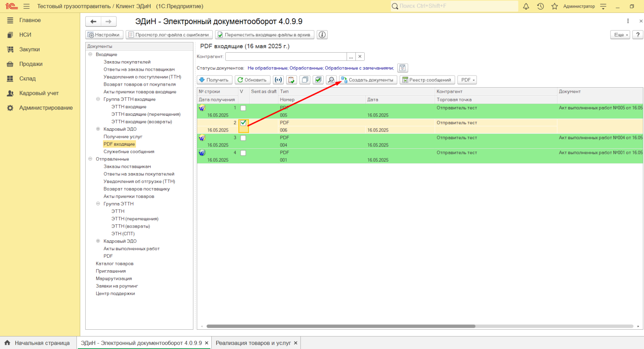Click the uncheck all rows icon
The image size is (644, 349).
click(x=305, y=80)
